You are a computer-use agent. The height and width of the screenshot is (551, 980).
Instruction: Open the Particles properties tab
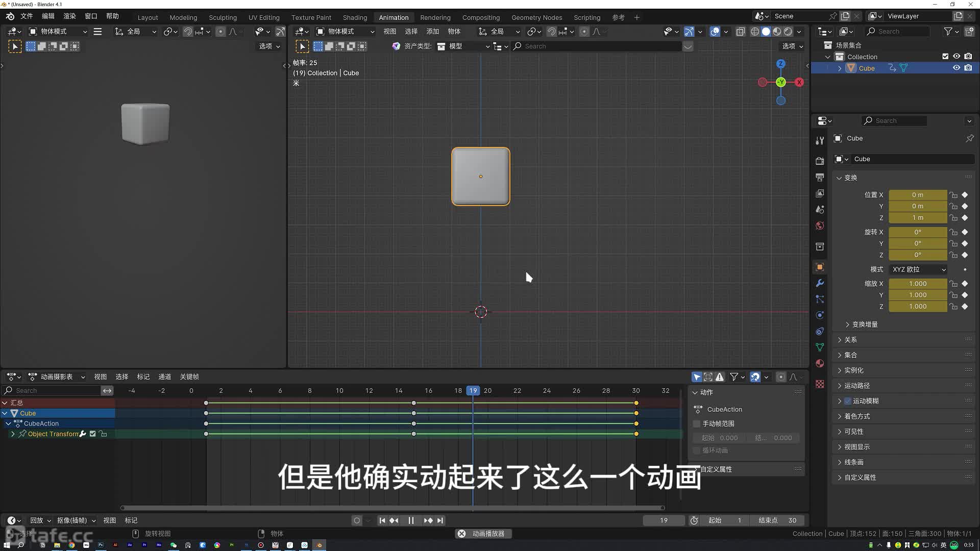coord(820,299)
